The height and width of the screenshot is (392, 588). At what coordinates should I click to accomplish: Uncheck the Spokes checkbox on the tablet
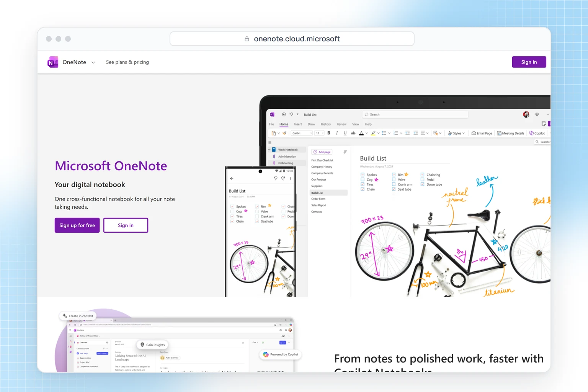(363, 175)
